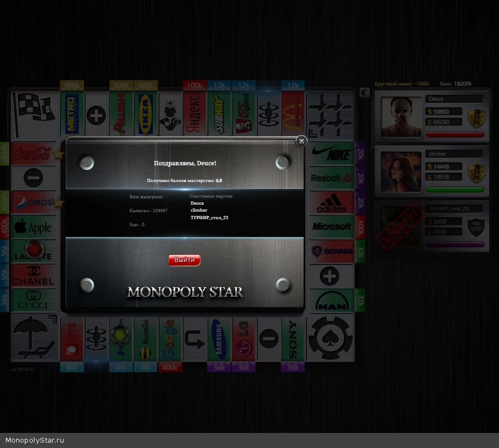Click the beach umbrella vacation corner cell
499x448 pixels.
tap(35, 338)
